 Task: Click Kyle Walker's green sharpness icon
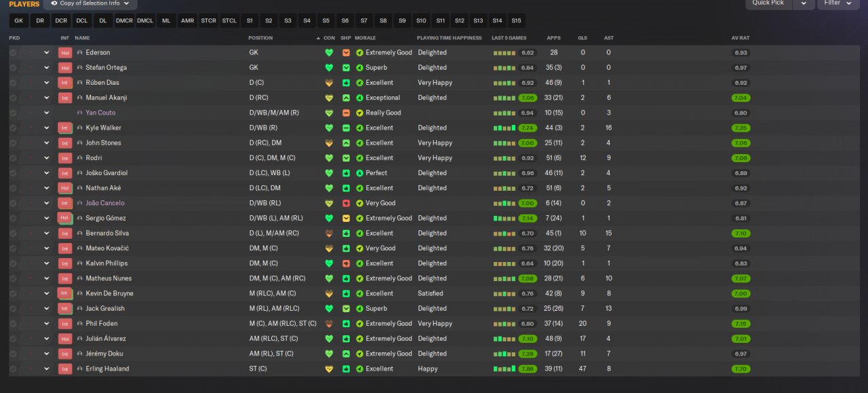pyautogui.click(x=346, y=128)
